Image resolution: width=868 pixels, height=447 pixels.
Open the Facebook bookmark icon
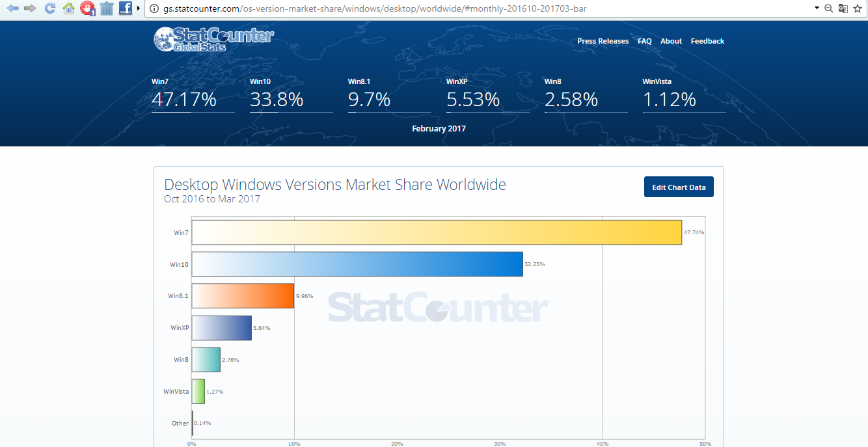(126, 8)
